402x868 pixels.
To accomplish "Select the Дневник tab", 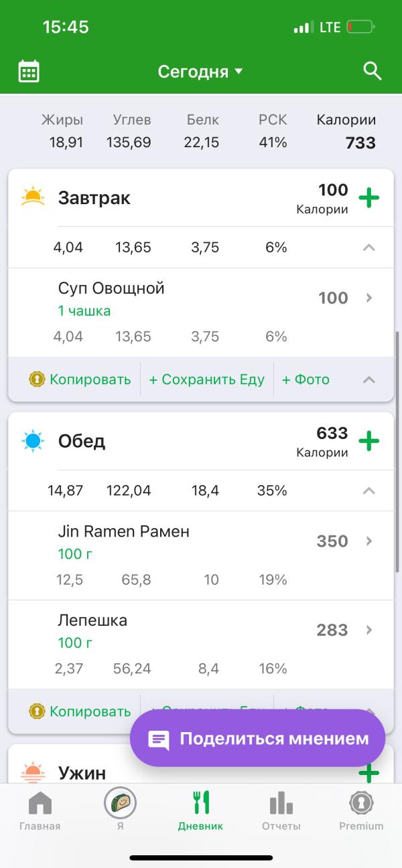I will coord(200,810).
